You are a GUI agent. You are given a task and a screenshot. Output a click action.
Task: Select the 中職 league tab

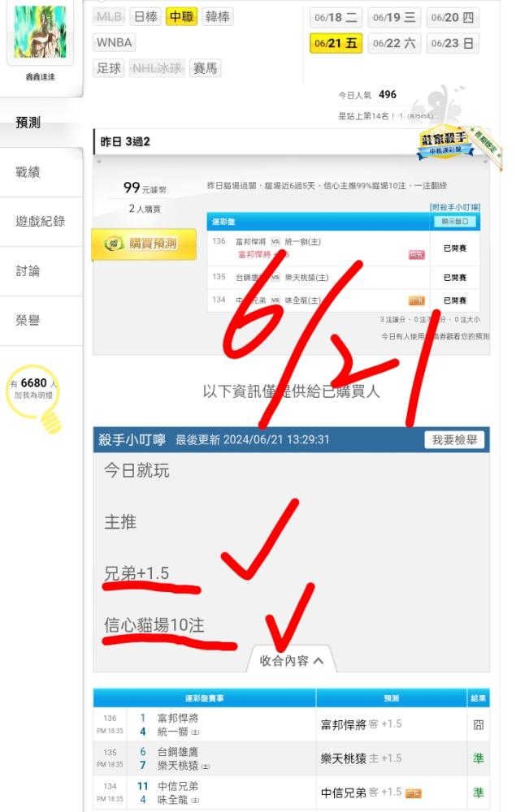182,16
